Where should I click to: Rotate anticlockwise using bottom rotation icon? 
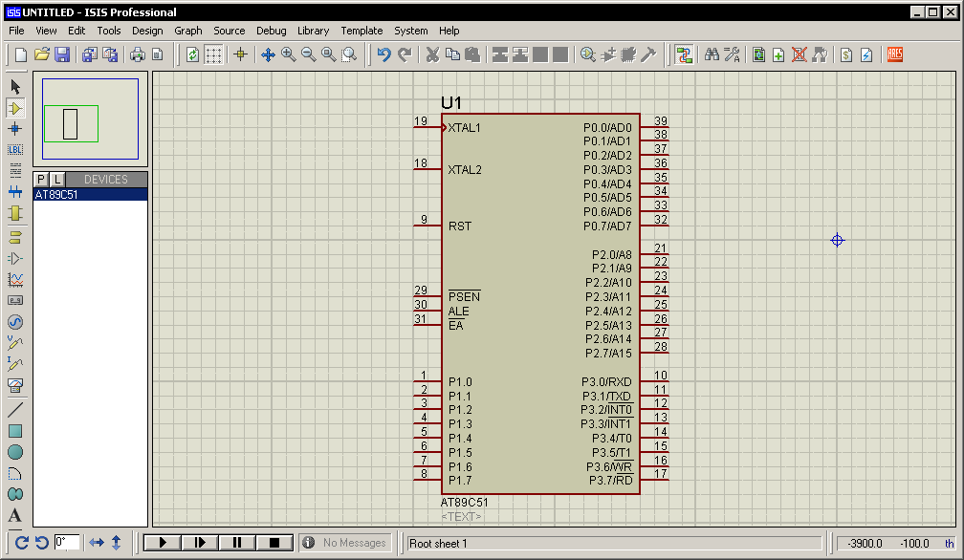[x=41, y=543]
